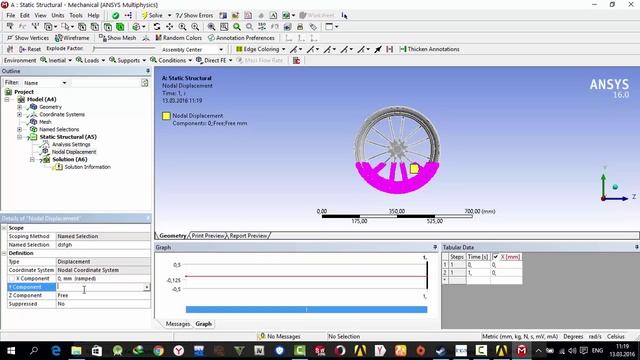Click Reset explode button
Viewport: 640px width, 360px height.
(x=30, y=49)
